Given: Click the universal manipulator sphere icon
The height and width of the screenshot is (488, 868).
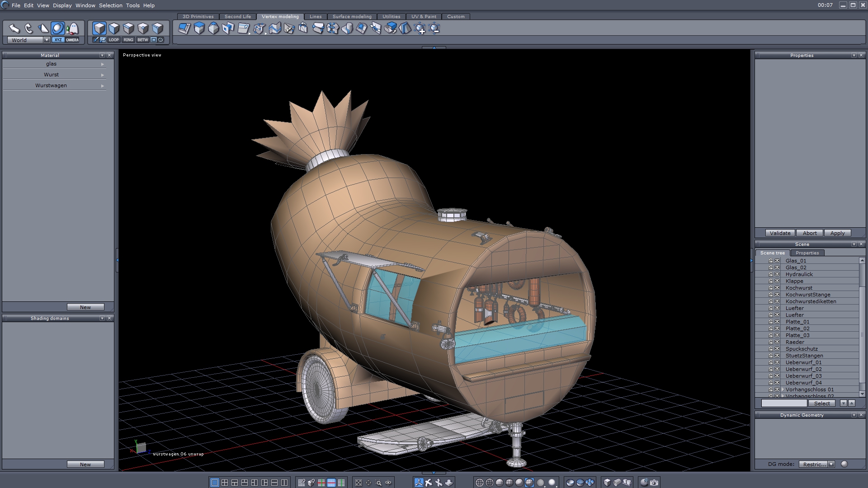Looking at the screenshot, I should point(58,28).
